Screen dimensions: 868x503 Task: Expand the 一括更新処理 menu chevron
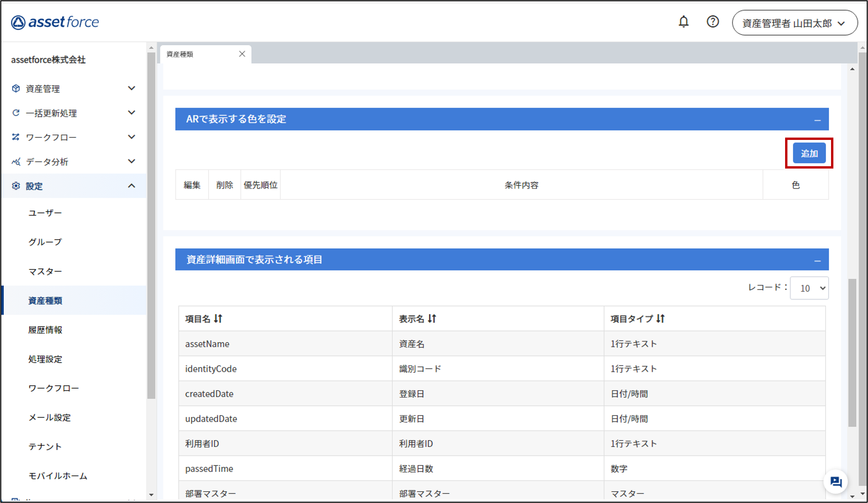(132, 113)
